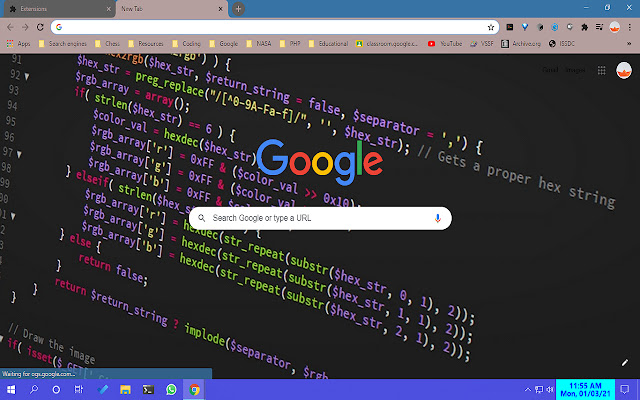
Task: Open Cortana from the taskbar
Action: click(56, 389)
